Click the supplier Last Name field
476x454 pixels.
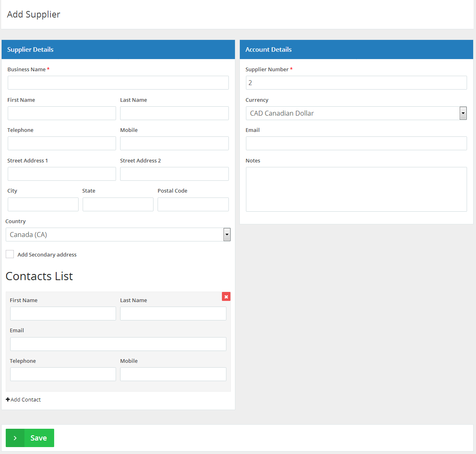pyautogui.click(x=174, y=113)
